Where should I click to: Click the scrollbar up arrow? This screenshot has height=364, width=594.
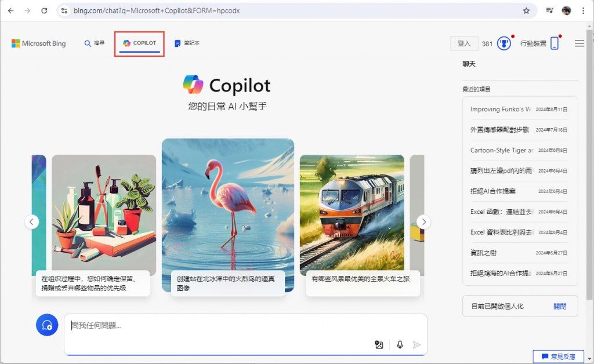click(589, 26)
